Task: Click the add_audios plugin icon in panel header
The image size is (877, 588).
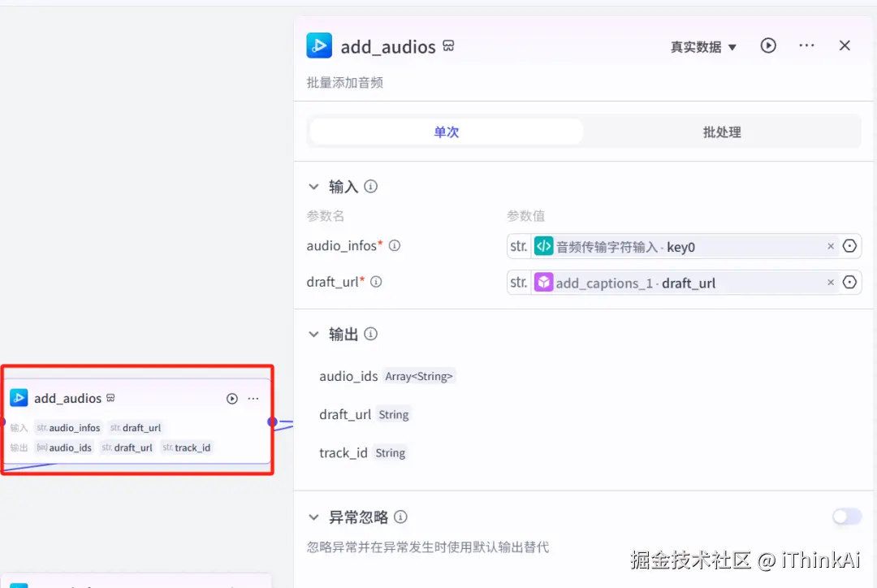Action: (319, 46)
